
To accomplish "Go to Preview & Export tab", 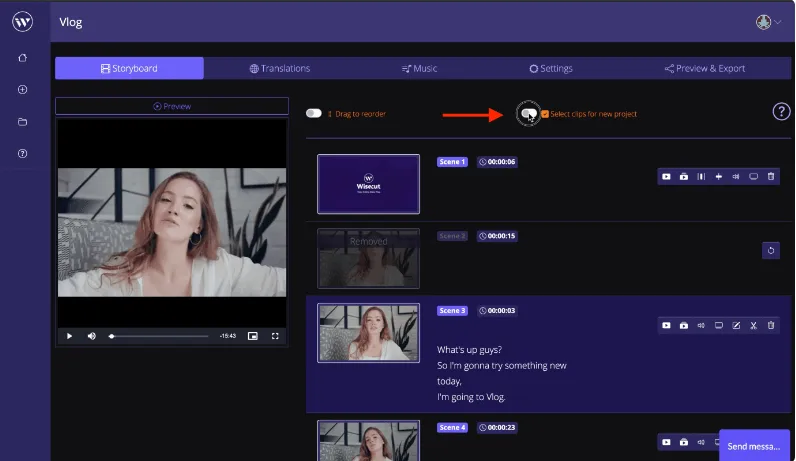I will [x=705, y=69].
